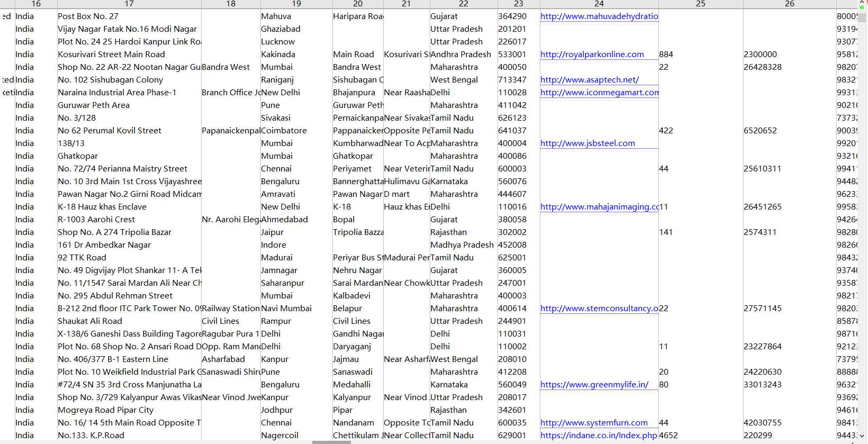Follow the www.asaptech.net hyperlink
The image size is (868, 444).
[590, 80]
